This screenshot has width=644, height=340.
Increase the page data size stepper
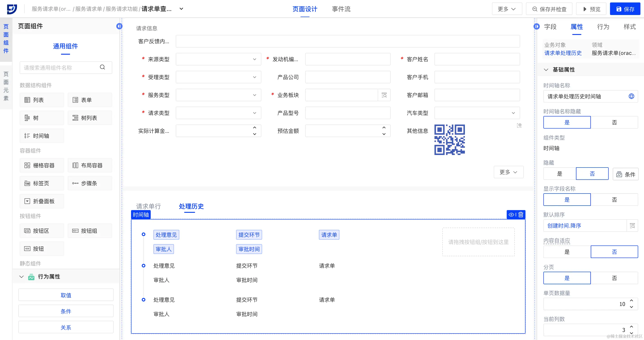point(631,301)
